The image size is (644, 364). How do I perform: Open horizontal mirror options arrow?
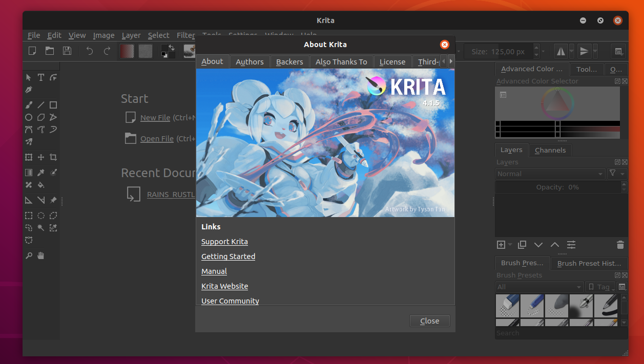(572, 51)
